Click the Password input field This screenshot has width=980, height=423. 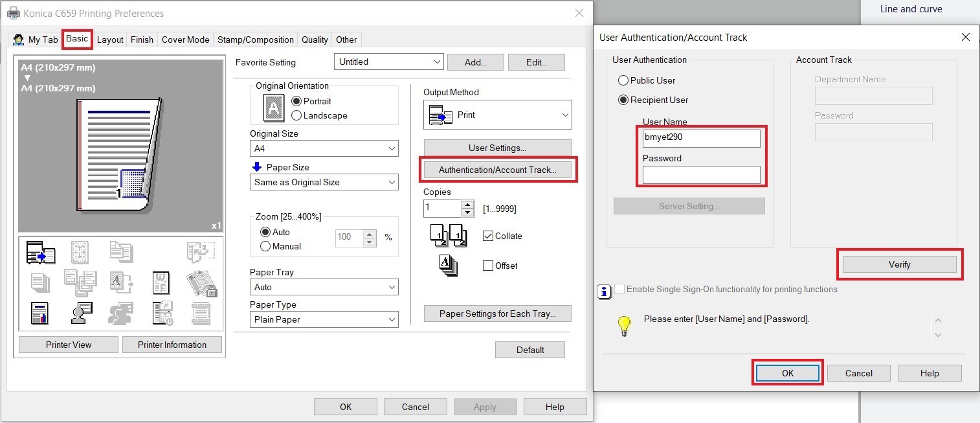click(x=701, y=175)
